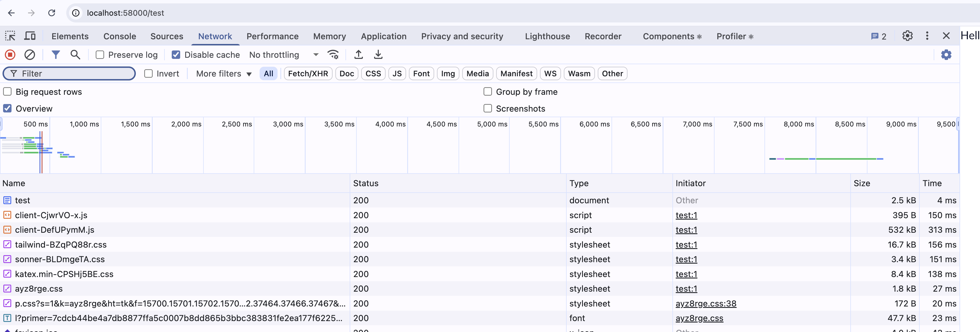Click script icon beside client-CjwrVO-x.js
Screen dimensions: 980x332
pos(7,215)
